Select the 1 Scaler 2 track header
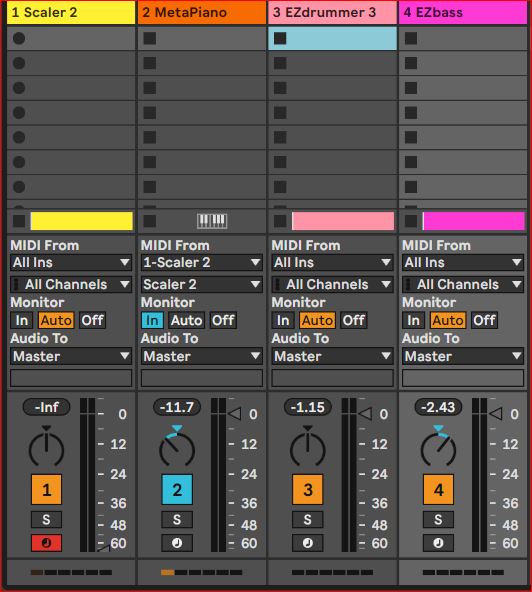532x592 pixels. (71, 12)
